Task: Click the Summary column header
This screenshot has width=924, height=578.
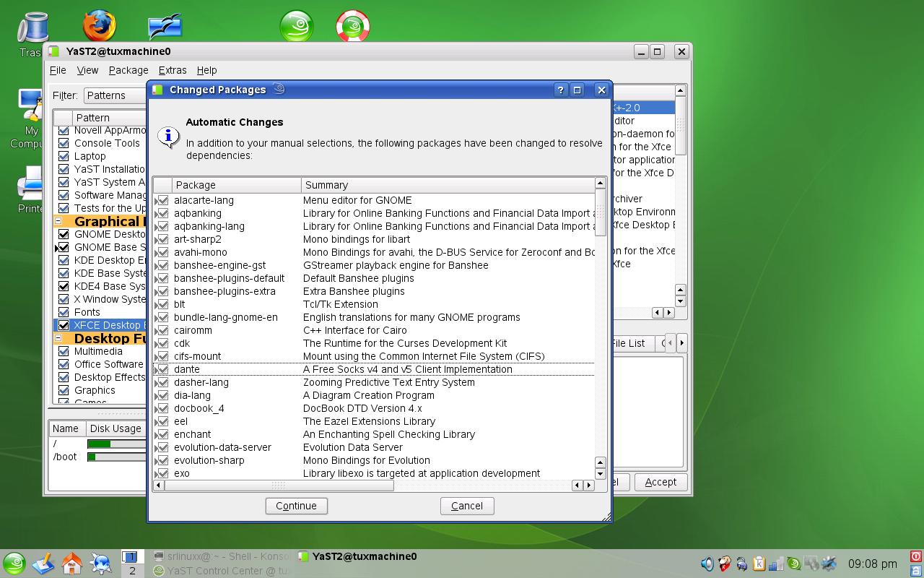Action: coord(448,185)
